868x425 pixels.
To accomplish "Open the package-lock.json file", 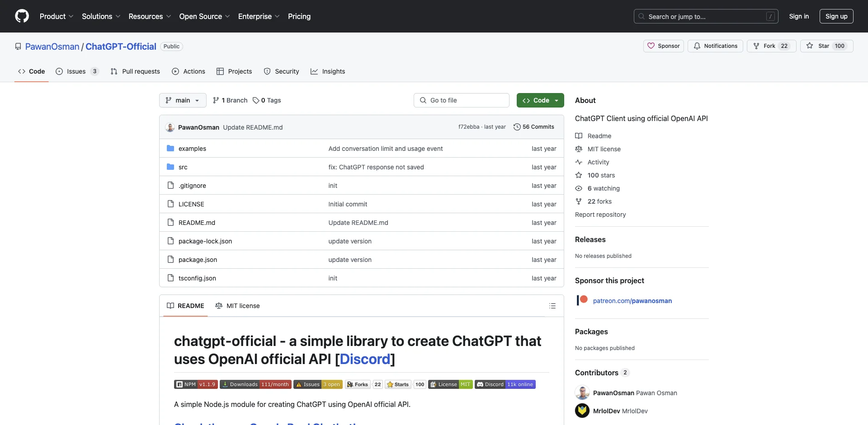I will point(205,241).
